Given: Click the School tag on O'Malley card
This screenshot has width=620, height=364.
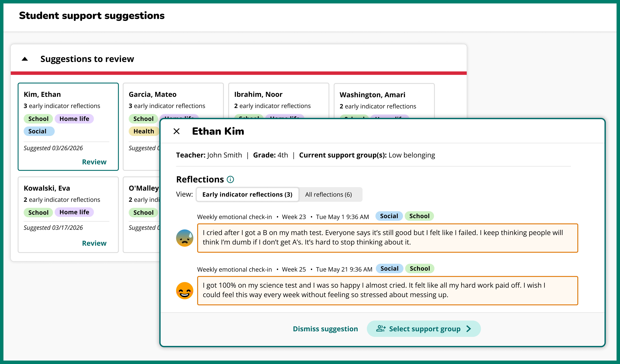Looking at the screenshot, I should point(143,213).
